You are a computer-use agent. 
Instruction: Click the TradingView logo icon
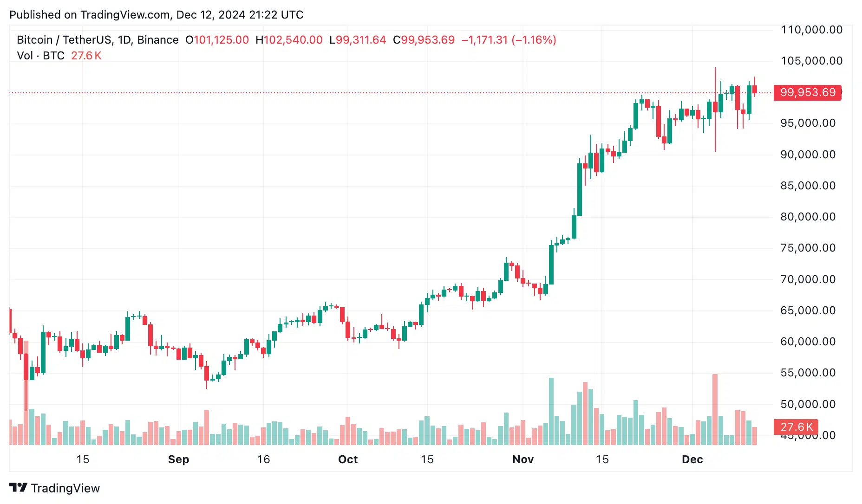18,488
